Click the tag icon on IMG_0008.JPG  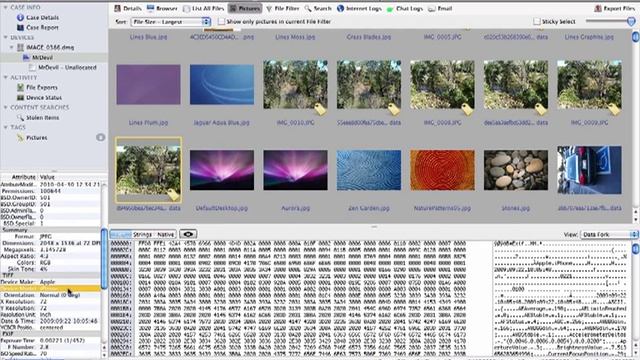[x=468, y=109]
